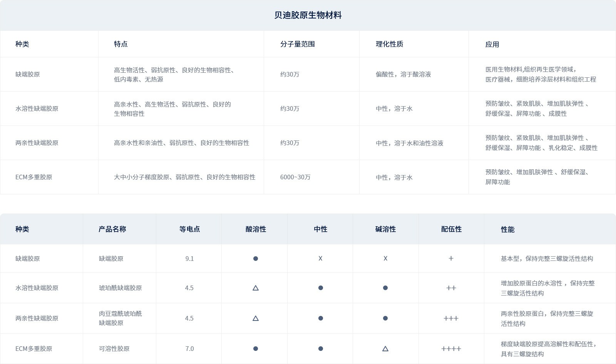Click the 等电点 column header
The width and height of the screenshot is (616, 364).
point(189,229)
